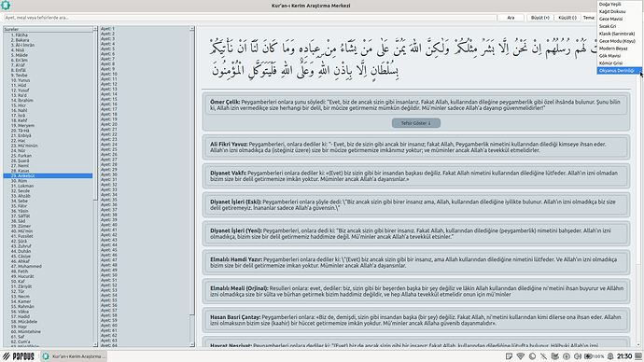
Task: Select the Gece Modu (Koyu) theme
Action: coord(620,41)
